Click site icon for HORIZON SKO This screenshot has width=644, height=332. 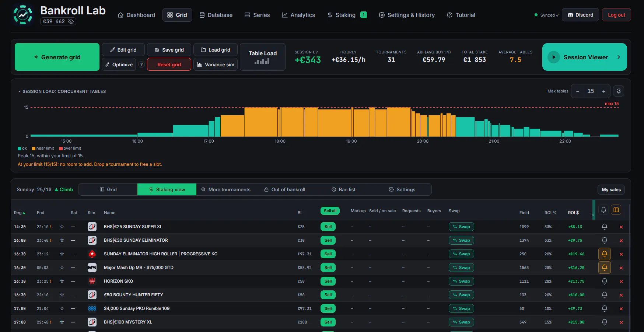(x=92, y=281)
